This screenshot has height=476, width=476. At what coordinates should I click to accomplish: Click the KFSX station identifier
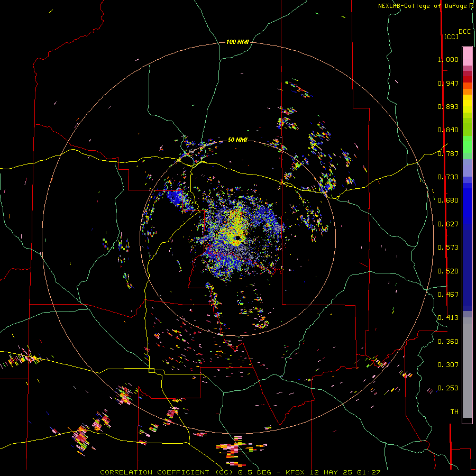(x=296, y=472)
